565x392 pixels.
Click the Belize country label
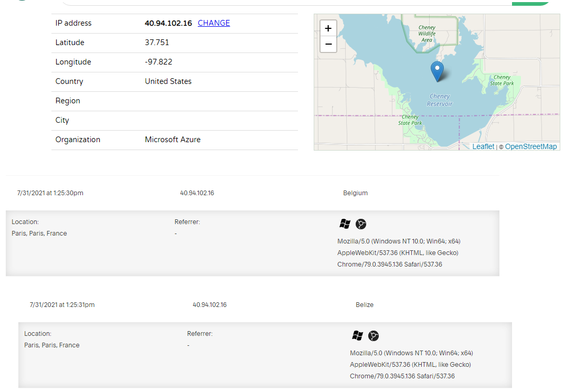click(365, 305)
